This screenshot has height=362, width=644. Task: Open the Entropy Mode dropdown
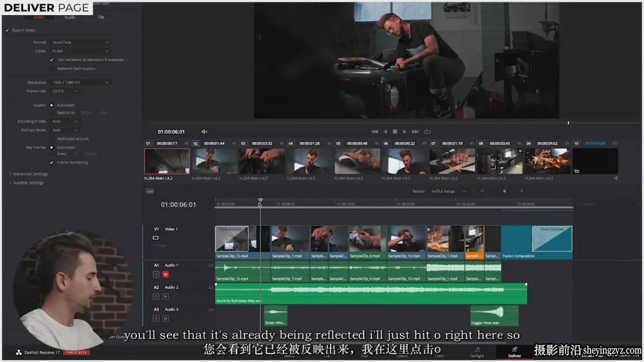(x=65, y=130)
